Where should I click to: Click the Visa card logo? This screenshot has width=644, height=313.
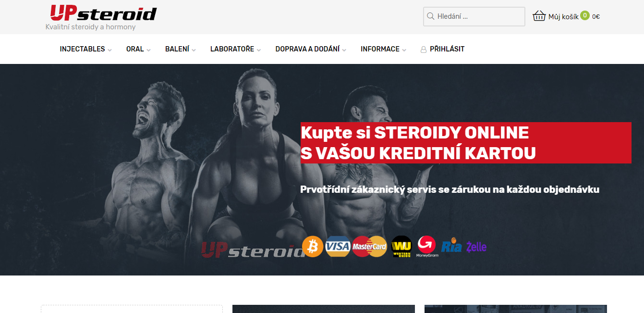point(338,247)
